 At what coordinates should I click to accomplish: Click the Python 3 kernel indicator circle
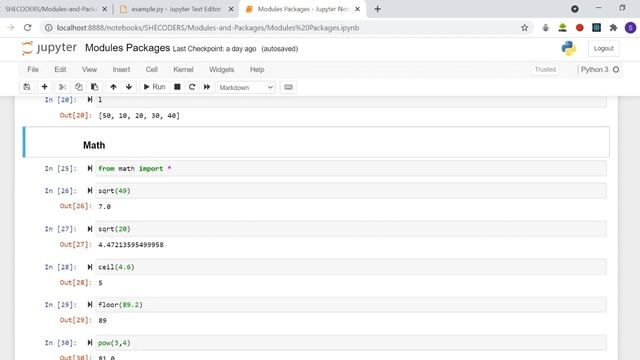point(616,69)
